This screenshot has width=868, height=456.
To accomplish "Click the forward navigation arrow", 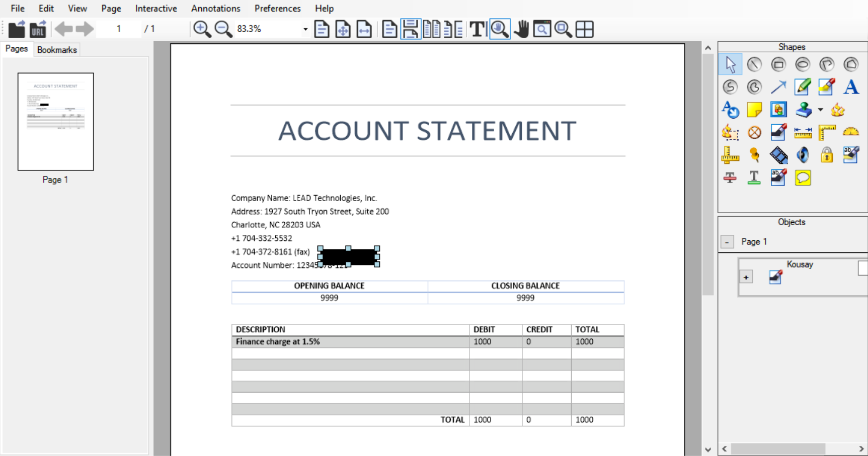I will pyautogui.click(x=86, y=29).
